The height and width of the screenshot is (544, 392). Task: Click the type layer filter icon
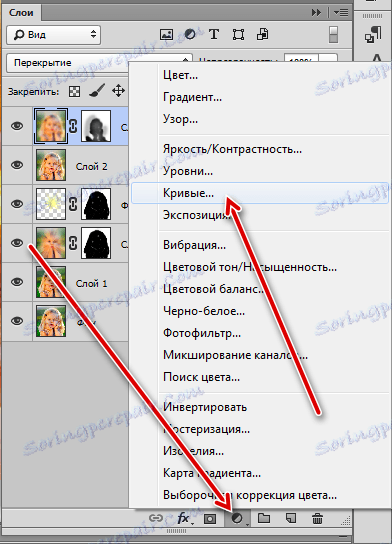click(x=214, y=34)
